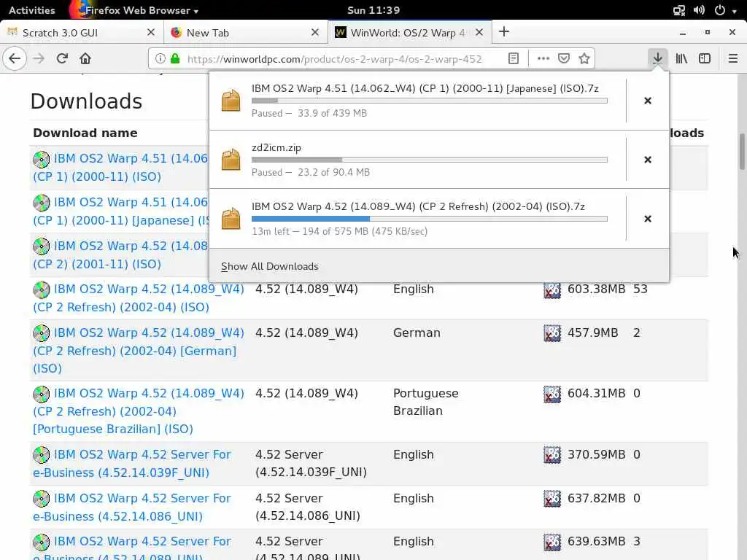
Task: Click x86 icon in the 457.9MB row
Action: (552, 332)
